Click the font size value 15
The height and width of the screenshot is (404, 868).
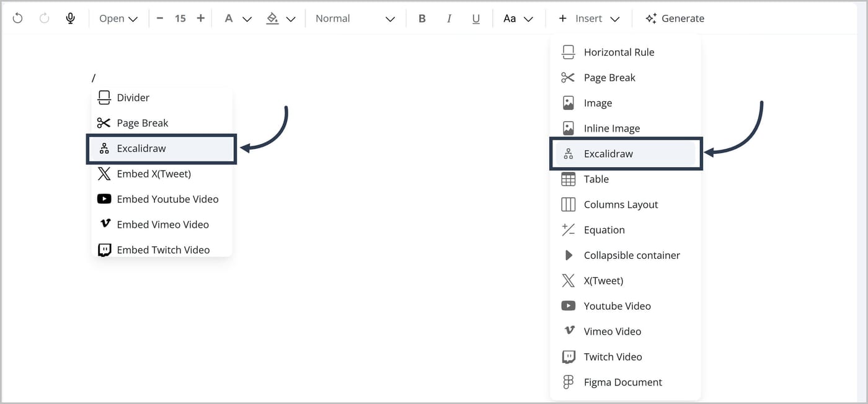pos(180,19)
